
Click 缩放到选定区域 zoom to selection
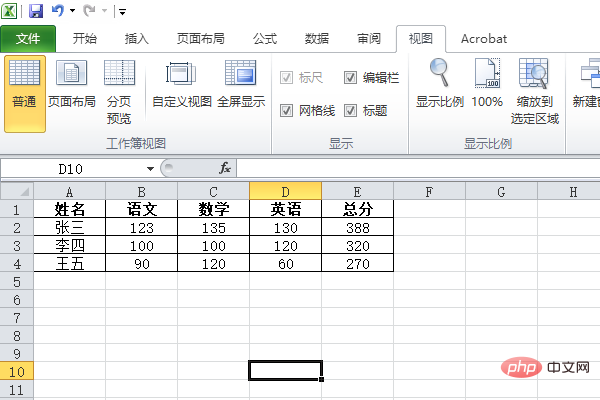pos(535,91)
